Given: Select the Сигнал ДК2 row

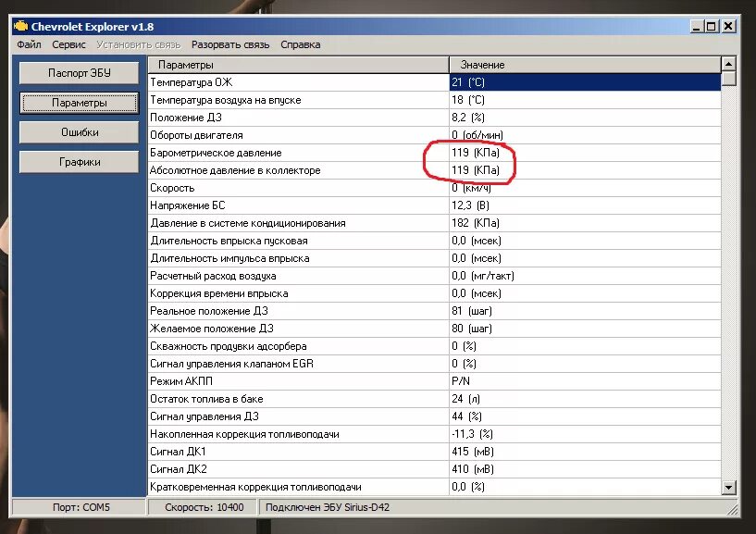Looking at the screenshot, I should 434,469.
